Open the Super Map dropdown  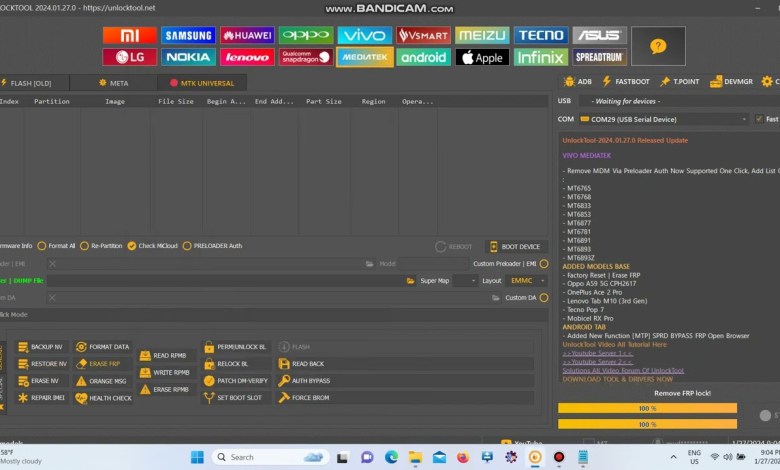point(449,281)
